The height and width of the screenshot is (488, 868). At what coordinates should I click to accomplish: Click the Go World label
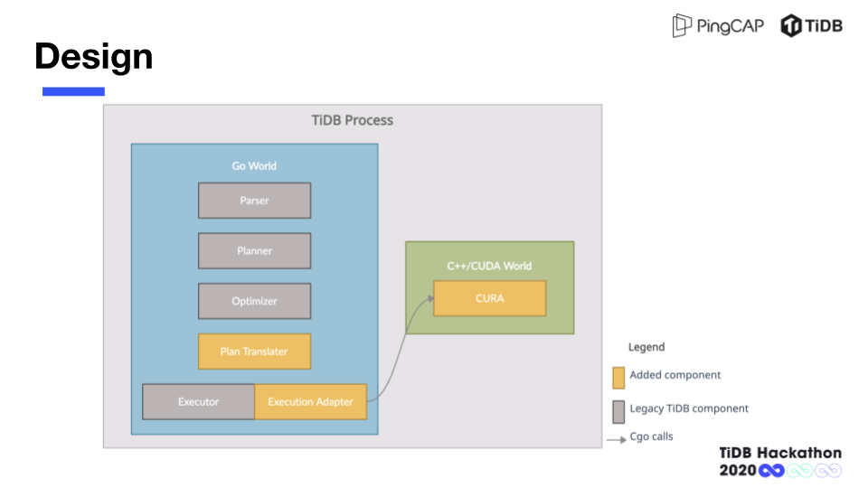coord(254,166)
